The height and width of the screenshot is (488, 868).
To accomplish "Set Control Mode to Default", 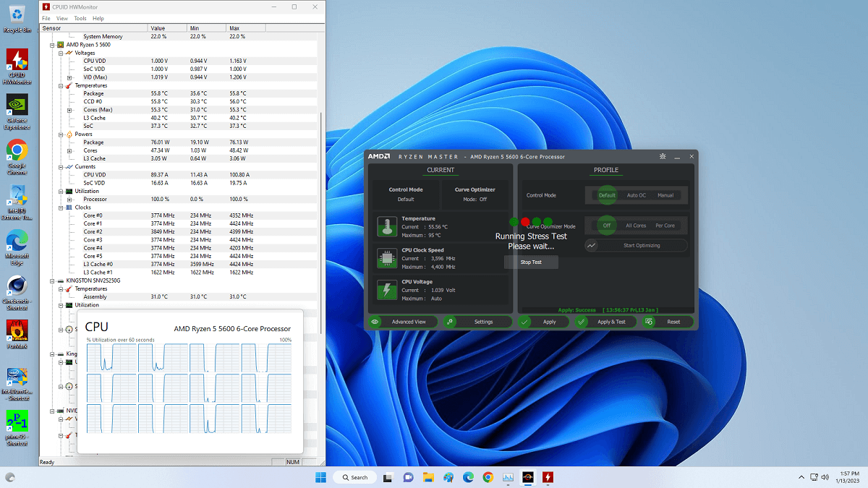I will point(607,195).
